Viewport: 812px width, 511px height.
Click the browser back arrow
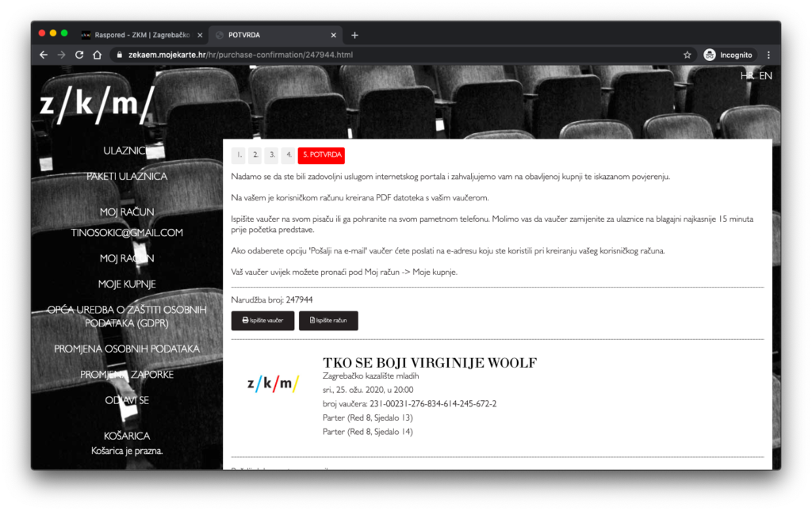tap(44, 55)
